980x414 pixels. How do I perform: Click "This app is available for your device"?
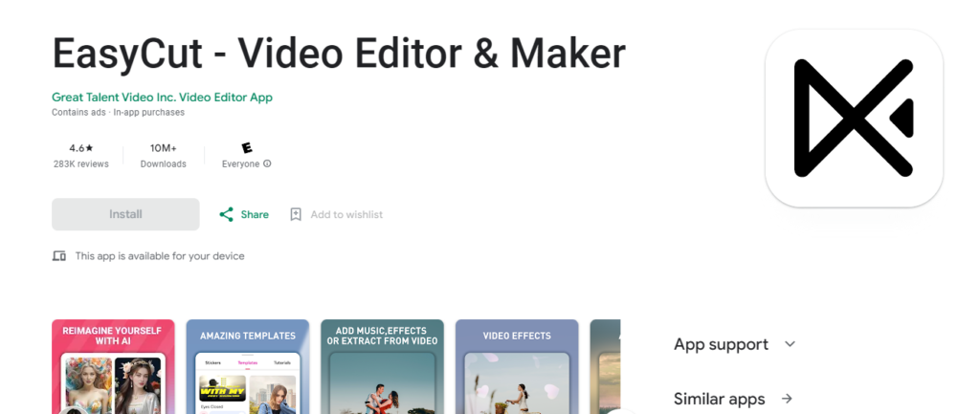coord(160,256)
